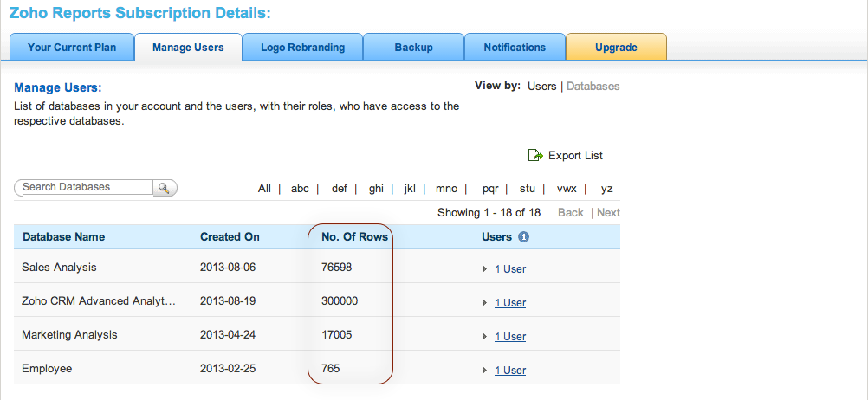The image size is (868, 400).
Task: Filter databases by def
Action: coord(340,189)
